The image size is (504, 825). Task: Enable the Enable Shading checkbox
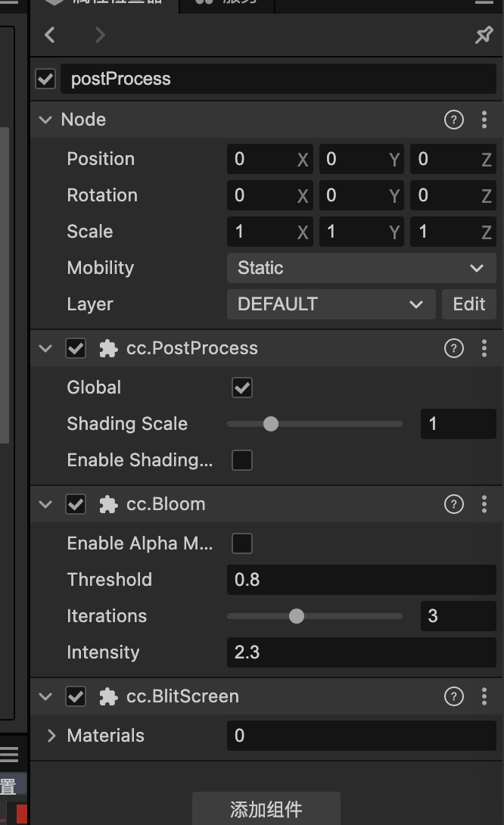(x=242, y=460)
